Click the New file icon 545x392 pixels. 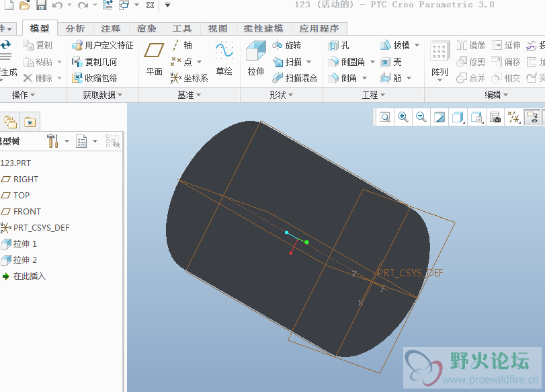8,5
